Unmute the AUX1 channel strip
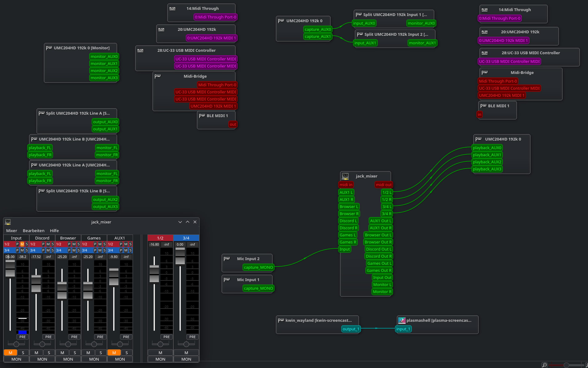Image resolution: width=588 pixels, height=368 pixels. [x=114, y=353]
